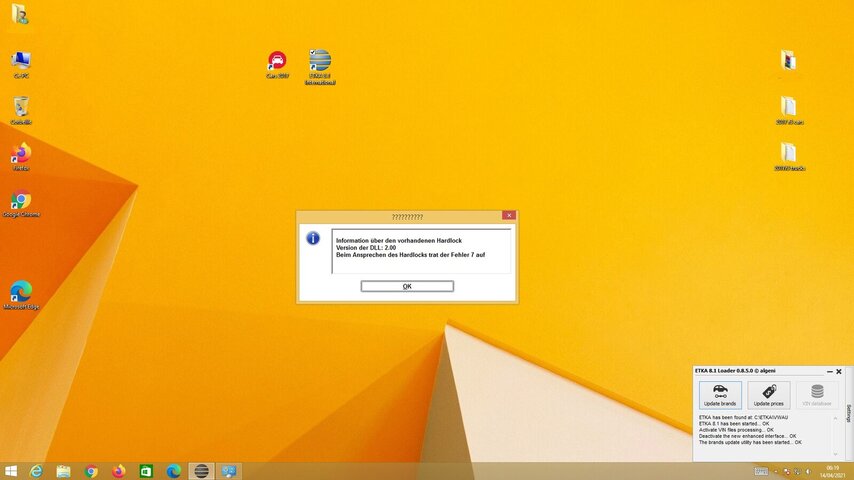Click the network icon in the system tray

tap(797, 472)
